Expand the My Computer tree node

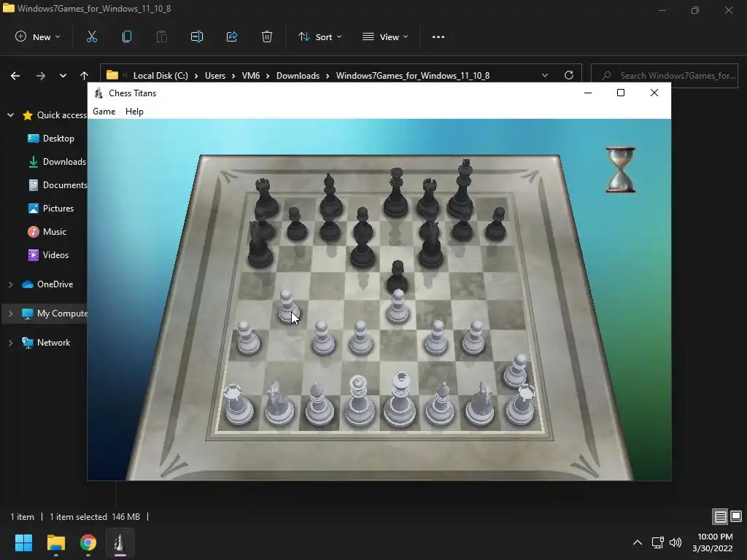[x=10, y=314]
